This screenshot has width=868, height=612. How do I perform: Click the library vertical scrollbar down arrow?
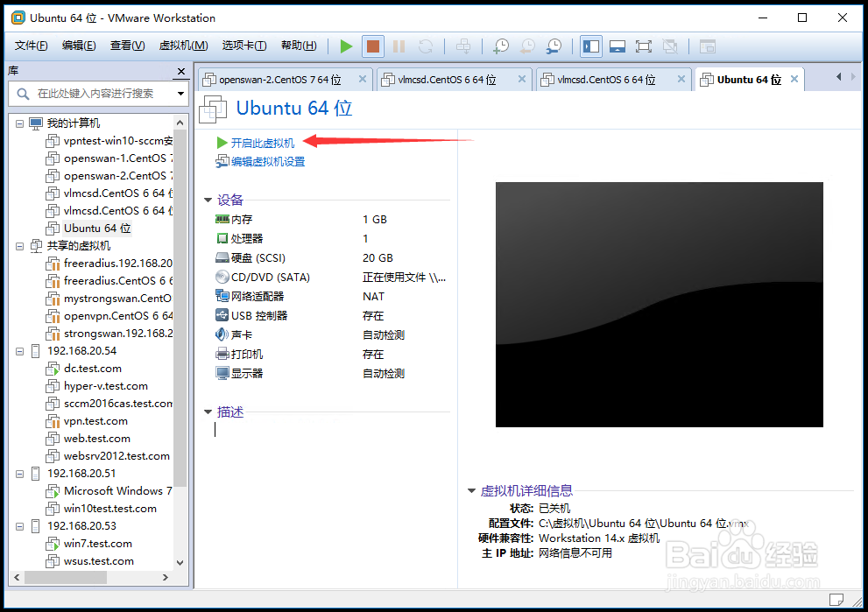pos(180,563)
